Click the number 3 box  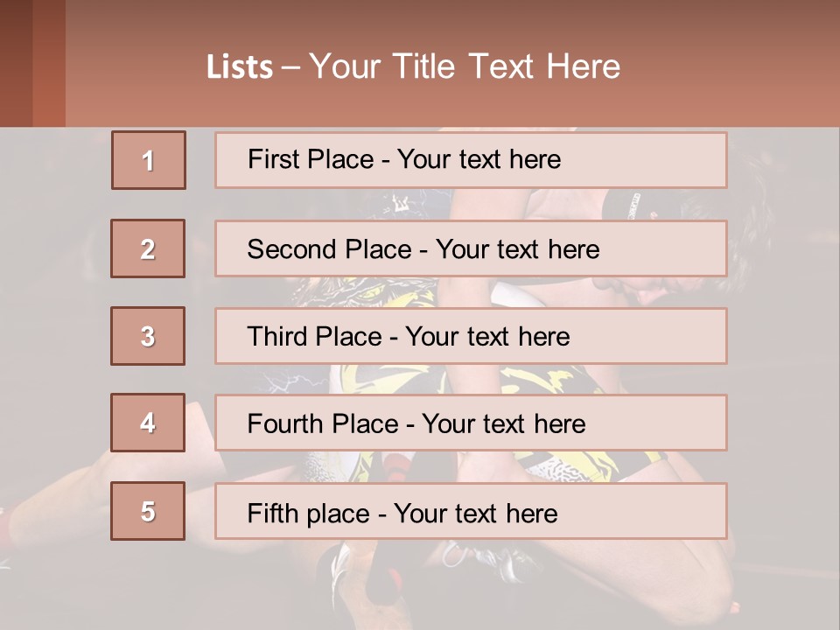coord(148,336)
